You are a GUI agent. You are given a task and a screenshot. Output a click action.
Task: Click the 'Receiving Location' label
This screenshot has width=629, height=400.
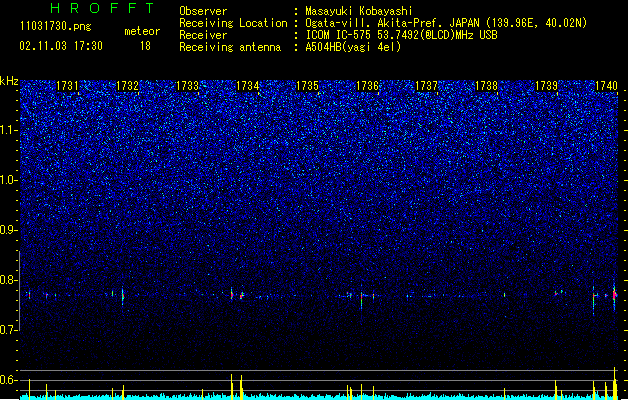(233, 23)
